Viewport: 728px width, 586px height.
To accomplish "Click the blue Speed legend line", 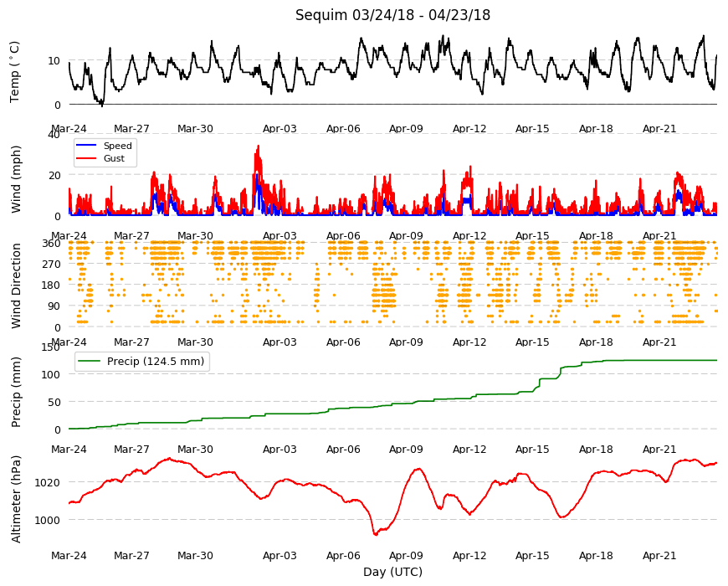I will (86, 146).
